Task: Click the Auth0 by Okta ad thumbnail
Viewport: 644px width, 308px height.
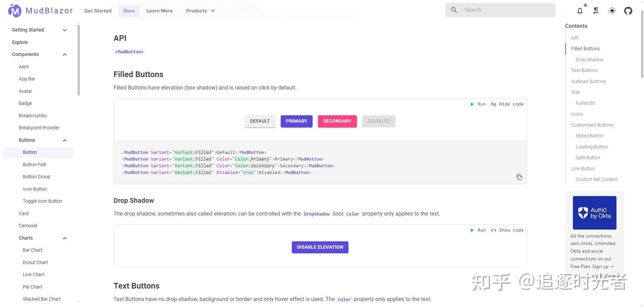Action: click(x=594, y=213)
